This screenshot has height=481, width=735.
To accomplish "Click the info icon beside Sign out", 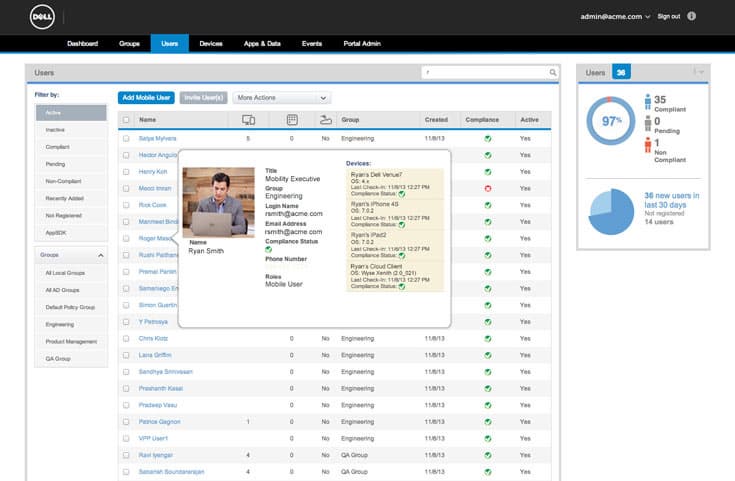I will 691,16.
